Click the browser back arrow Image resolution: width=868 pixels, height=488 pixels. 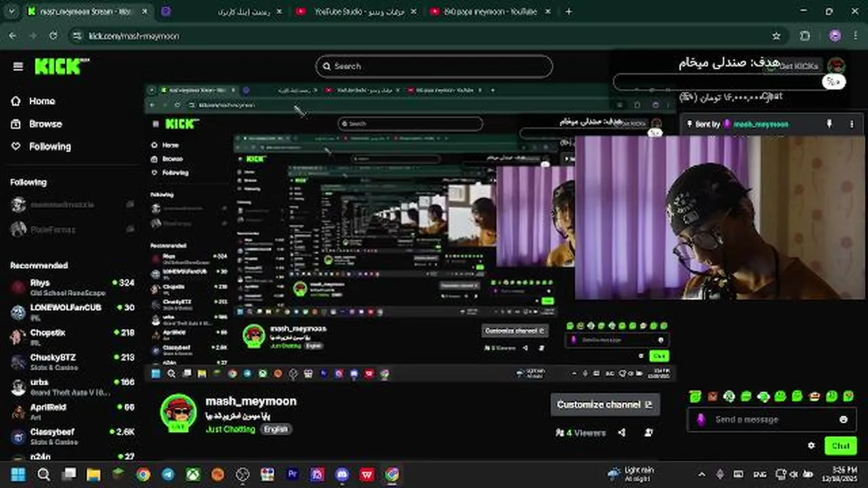13,36
